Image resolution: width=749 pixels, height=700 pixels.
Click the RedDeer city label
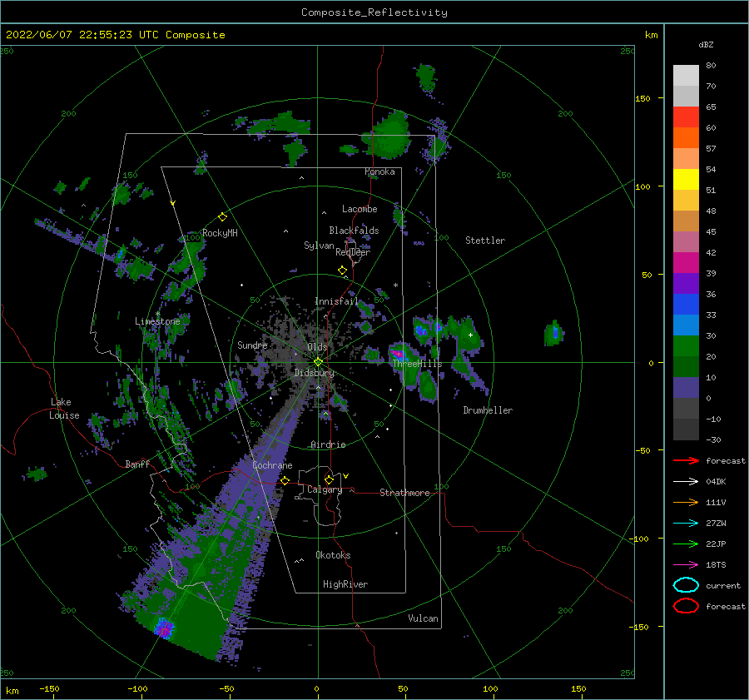(353, 252)
